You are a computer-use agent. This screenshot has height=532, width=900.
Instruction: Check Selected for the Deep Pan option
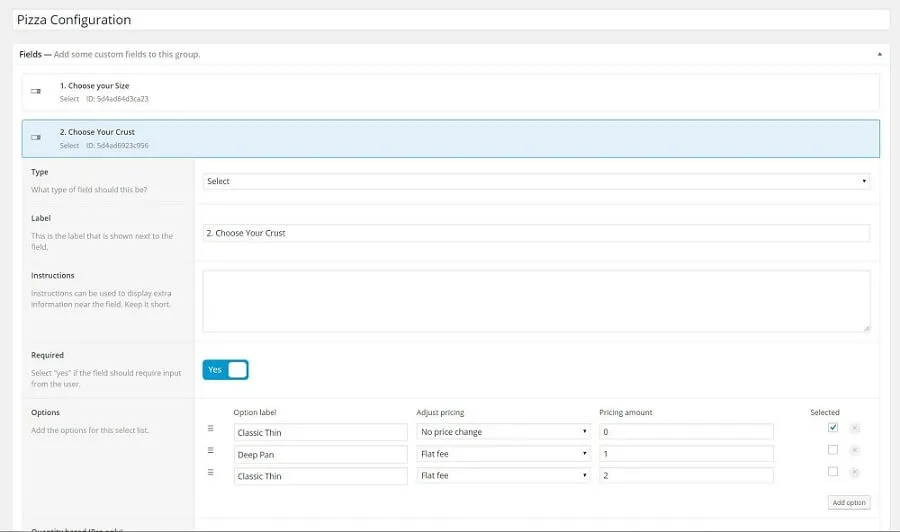(x=833, y=450)
